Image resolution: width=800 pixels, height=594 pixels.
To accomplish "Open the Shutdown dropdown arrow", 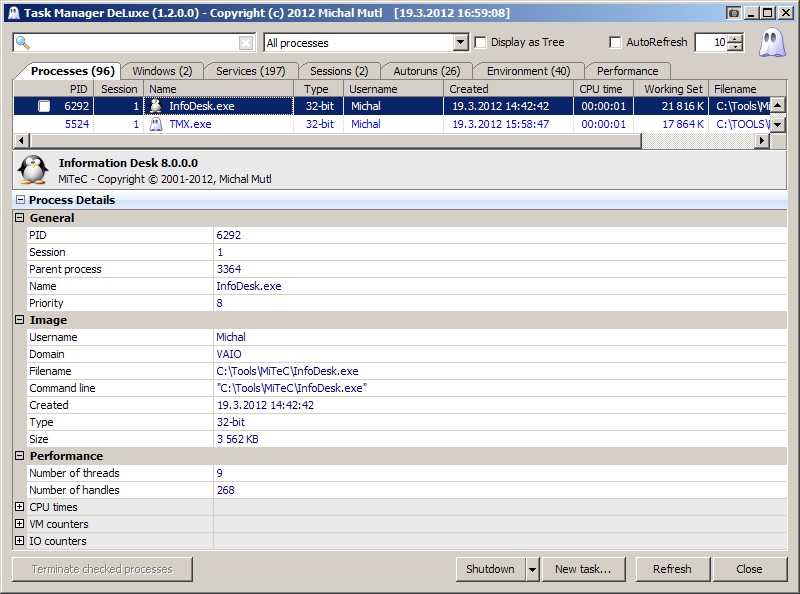I will click(x=532, y=569).
